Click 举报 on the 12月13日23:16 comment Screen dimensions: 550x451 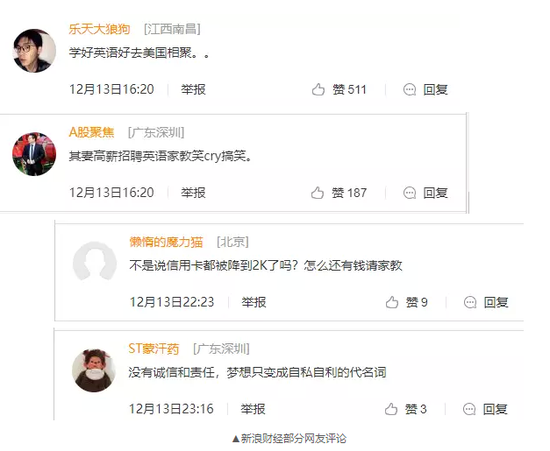[253, 409]
